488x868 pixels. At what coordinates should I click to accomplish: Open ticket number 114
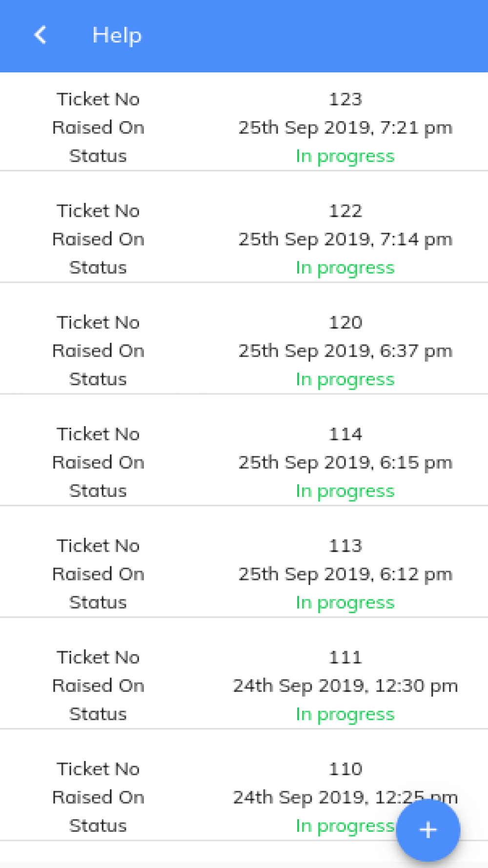(244, 462)
